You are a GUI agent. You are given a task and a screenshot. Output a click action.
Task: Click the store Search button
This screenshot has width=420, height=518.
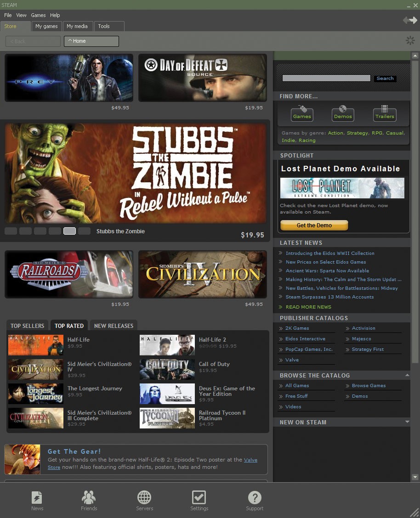[385, 78]
